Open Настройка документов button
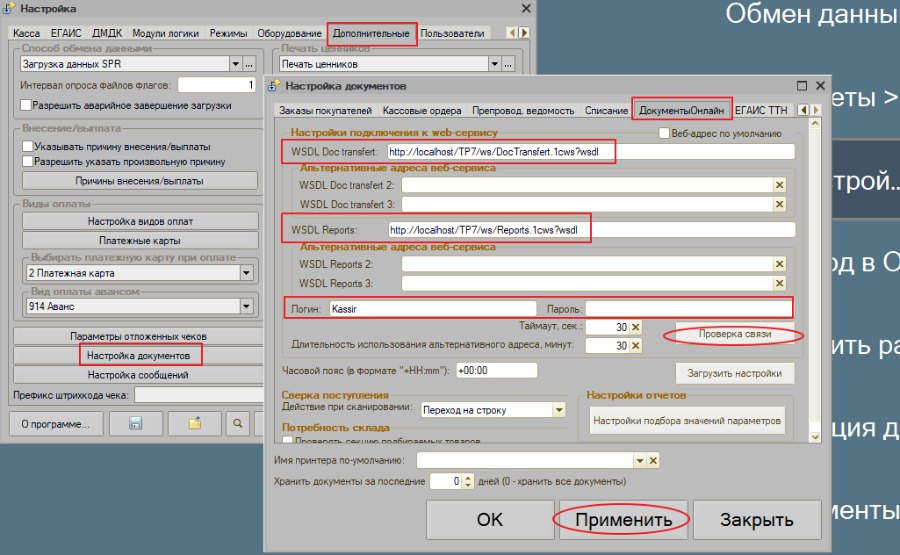900x555 pixels. coord(138,355)
